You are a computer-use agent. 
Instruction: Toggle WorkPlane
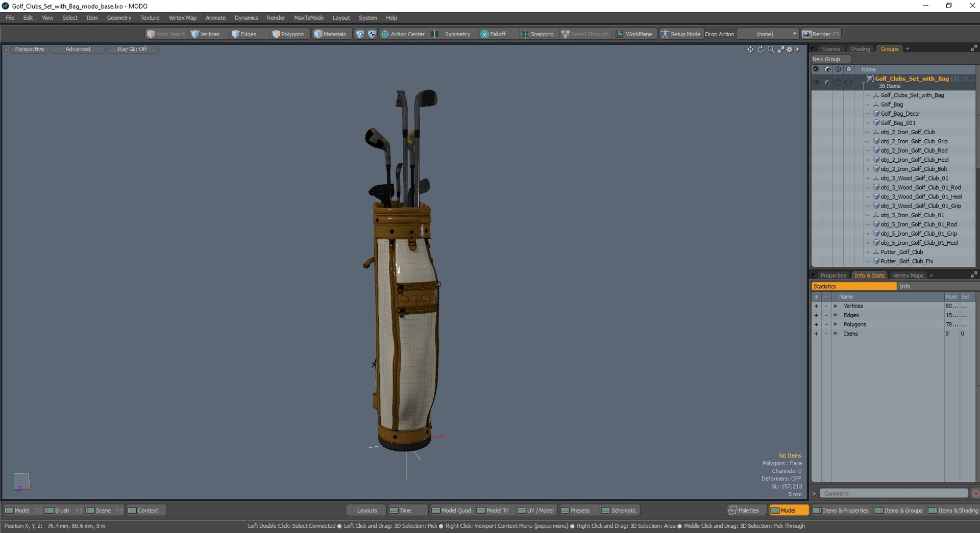pyautogui.click(x=634, y=34)
